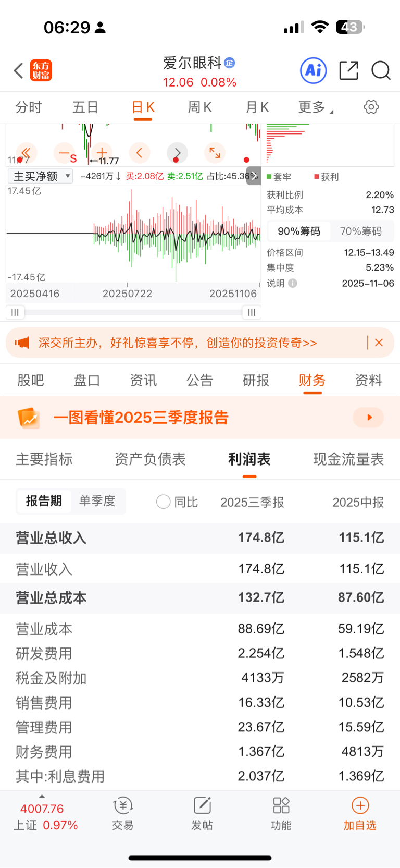This screenshot has height=868, width=400.
Task: Select the 利润表 sub-tab
Action: [x=249, y=459]
